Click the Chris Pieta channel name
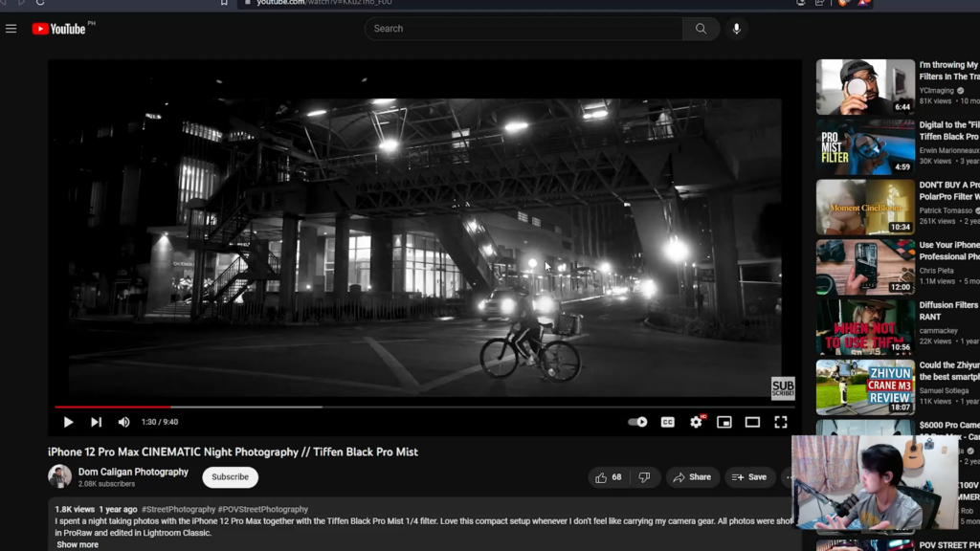The height and width of the screenshot is (551, 980). pos(936,271)
